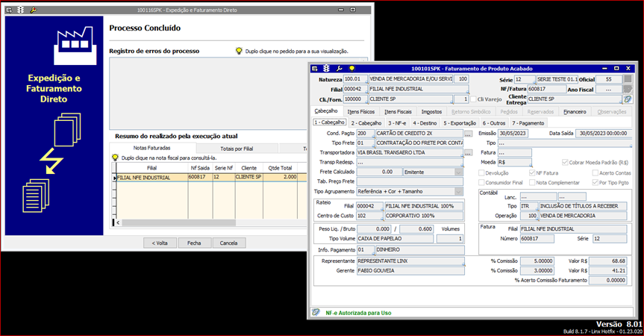Select the FILIAL NFE INDUSTRIAL row in the grid

(210, 177)
